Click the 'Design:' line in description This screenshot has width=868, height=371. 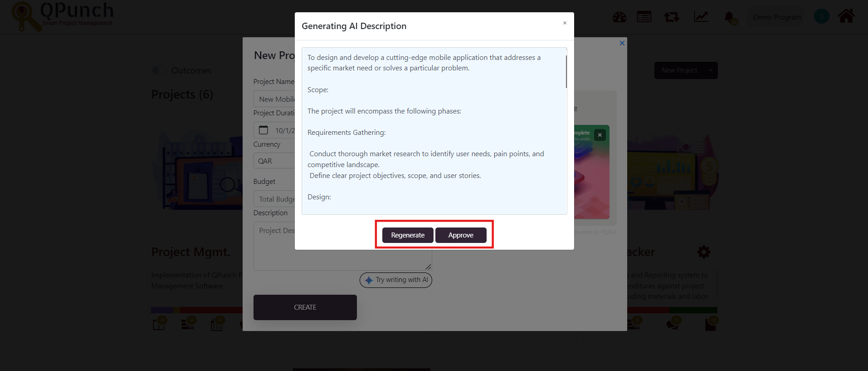click(x=319, y=197)
